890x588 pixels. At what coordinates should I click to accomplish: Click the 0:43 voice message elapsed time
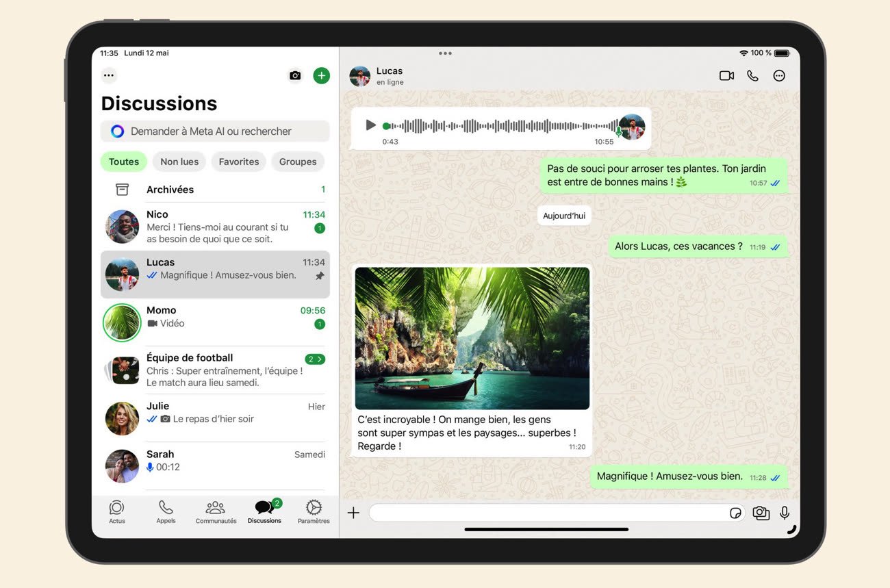point(390,142)
